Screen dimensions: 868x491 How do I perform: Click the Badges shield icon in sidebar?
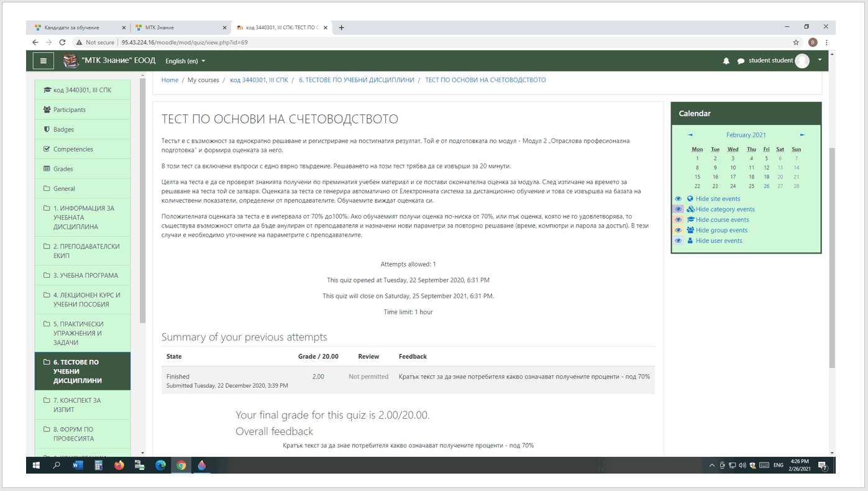point(47,129)
